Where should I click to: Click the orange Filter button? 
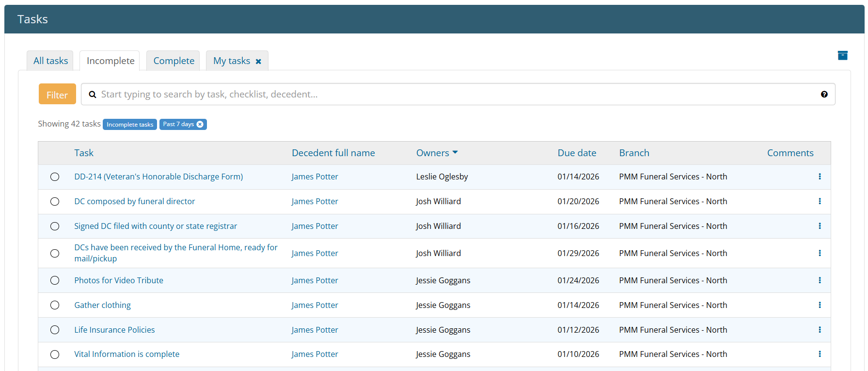[57, 95]
